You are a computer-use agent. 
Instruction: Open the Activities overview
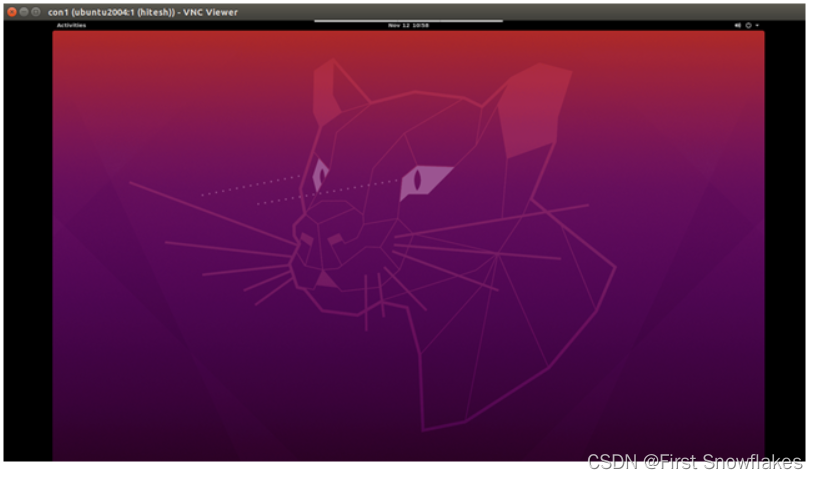point(71,25)
